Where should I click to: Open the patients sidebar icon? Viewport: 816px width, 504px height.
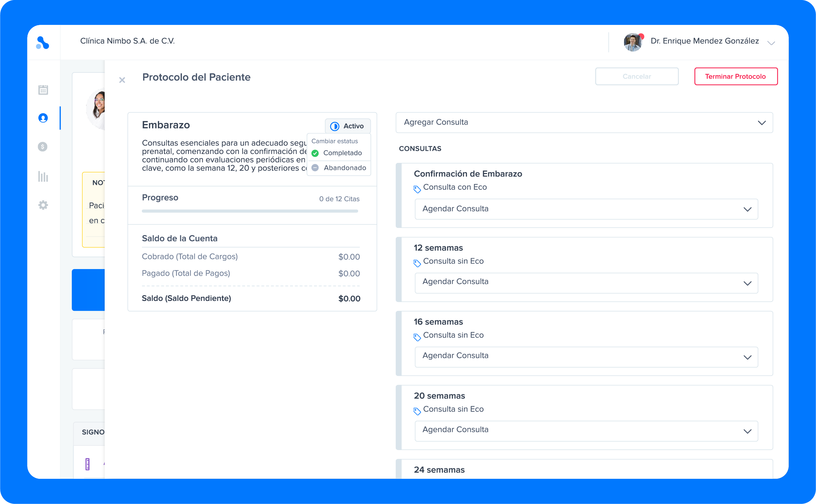tap(43, 118)
